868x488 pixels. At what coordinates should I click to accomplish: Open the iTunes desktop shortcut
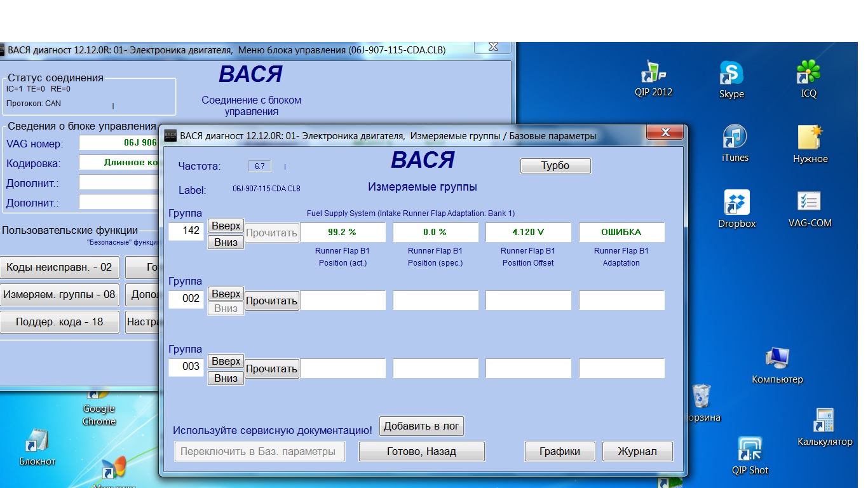point(735,137)
